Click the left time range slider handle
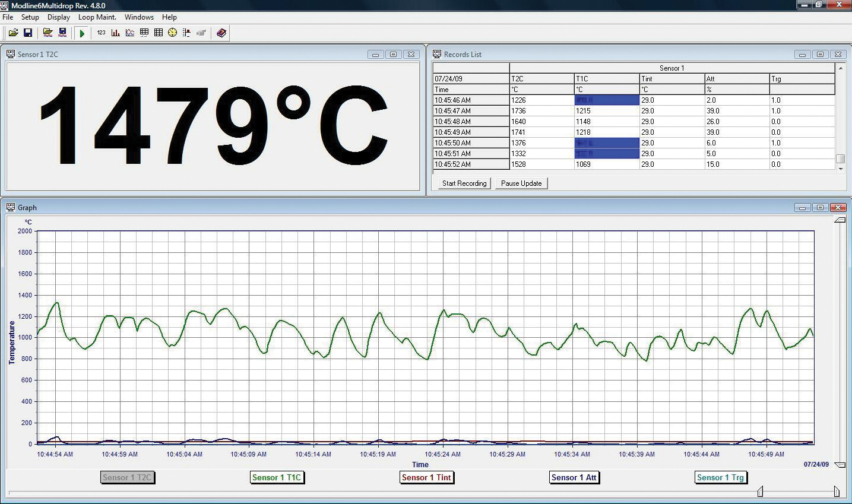Viewport: 852px width, 504px height. pyautogui.click(x=760, y=491)
